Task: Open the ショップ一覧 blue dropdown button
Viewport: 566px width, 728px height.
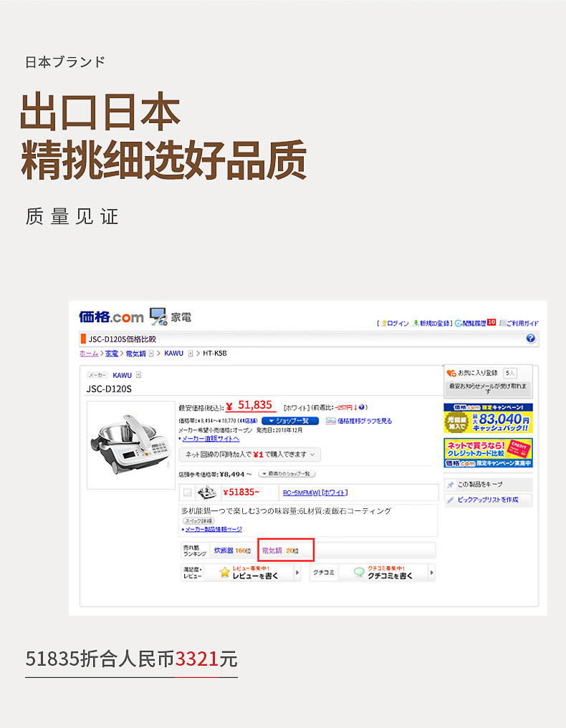Action: click(290, 421)
